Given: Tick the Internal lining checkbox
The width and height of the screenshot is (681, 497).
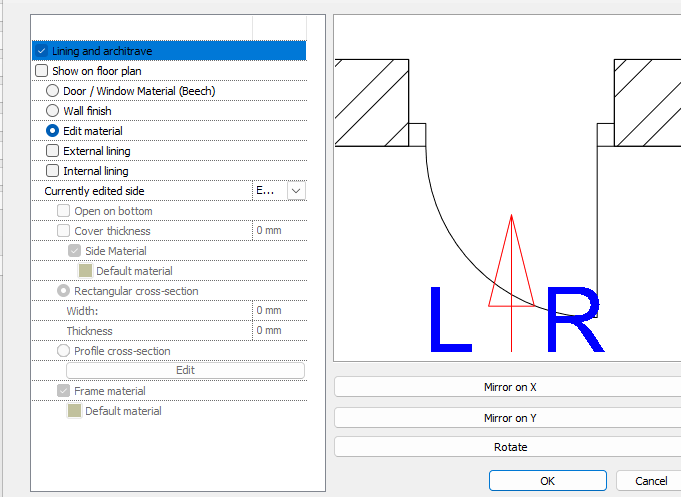Looking at the screenshot, I should (x=52, y=171).
